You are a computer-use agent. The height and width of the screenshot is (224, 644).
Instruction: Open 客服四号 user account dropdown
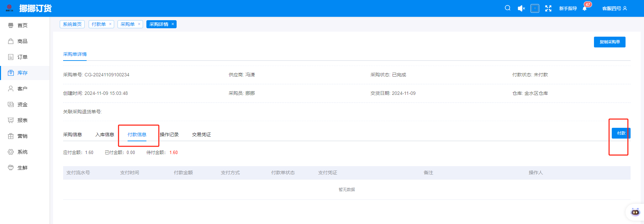[614, 8]
